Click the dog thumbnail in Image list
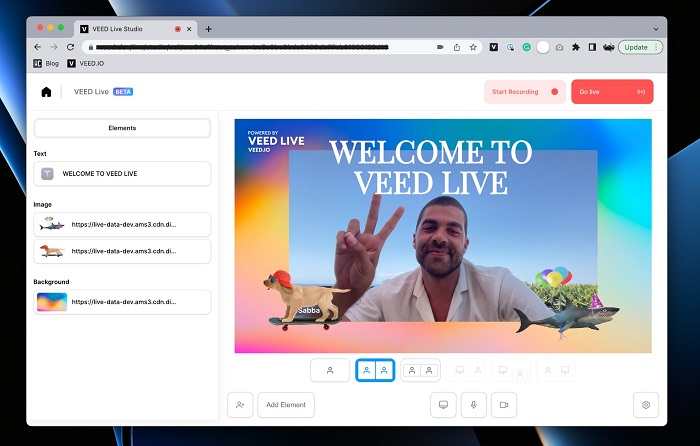The width and height of the screenshot is (700, 446). 52,251
